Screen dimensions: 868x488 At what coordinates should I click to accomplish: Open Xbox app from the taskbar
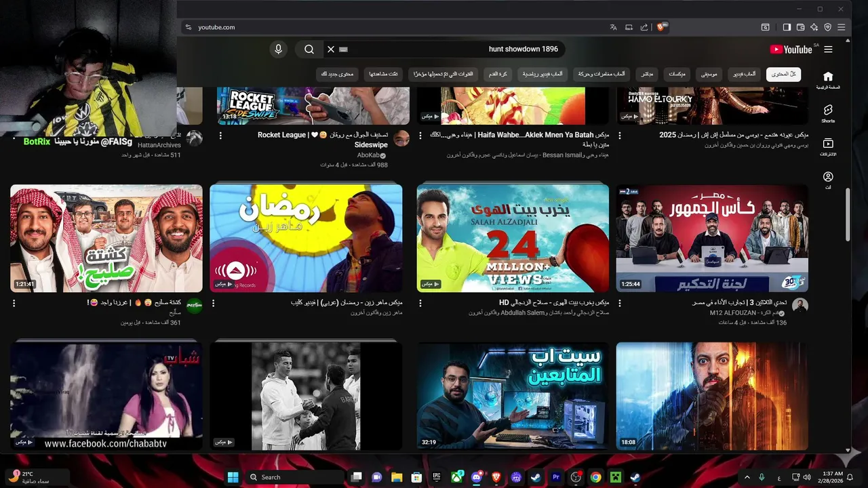click(458, 476)
